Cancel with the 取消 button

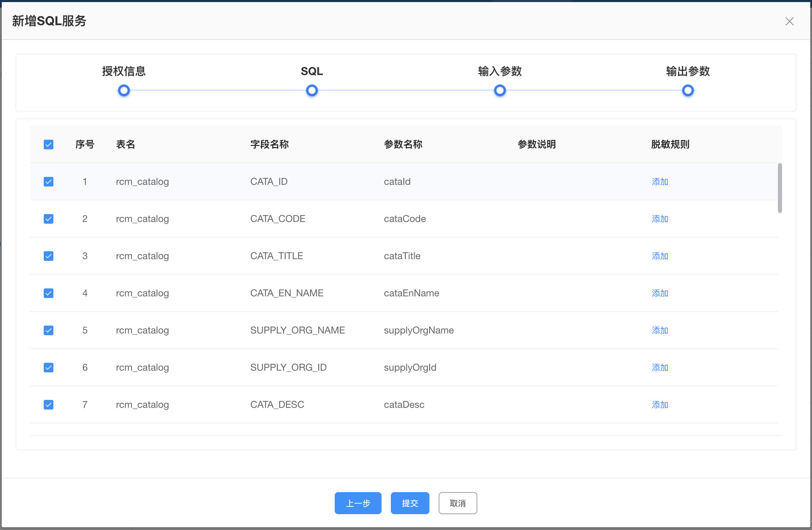point(458,503)
